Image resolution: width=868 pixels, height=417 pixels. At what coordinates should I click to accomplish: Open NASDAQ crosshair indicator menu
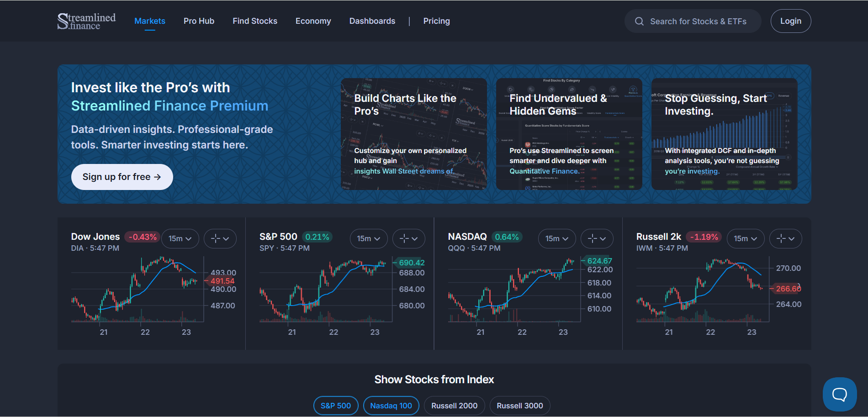597,238
